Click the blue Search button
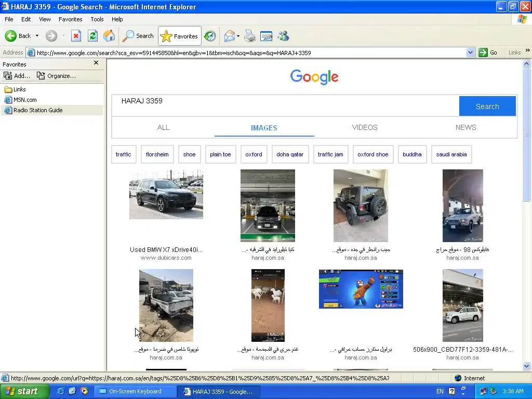The image size is (532, 399). pos(487,106)
